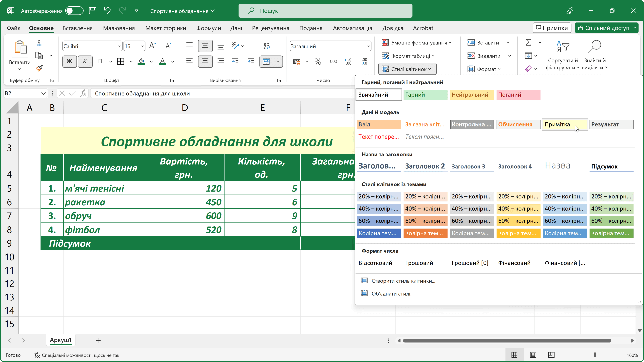644x362 pixels.
Task: Switch to the Формули tab
Action: [x=209, y=28]
